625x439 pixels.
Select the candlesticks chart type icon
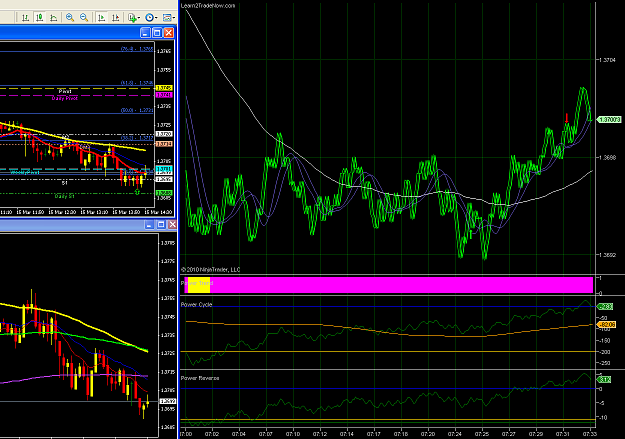coord(39,18)
